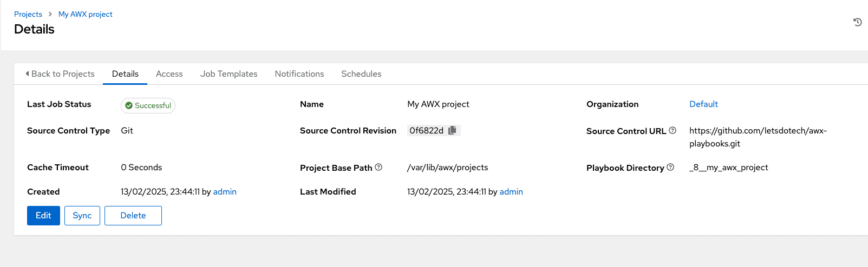
Task: Open the Default organization link
Action: pos(703,104)
